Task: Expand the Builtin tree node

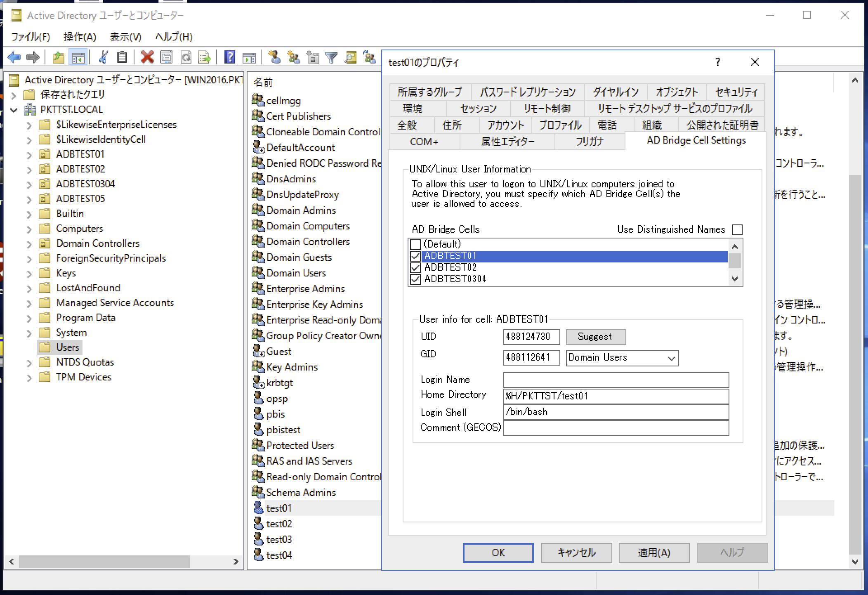Action: (x=29, y=214)
